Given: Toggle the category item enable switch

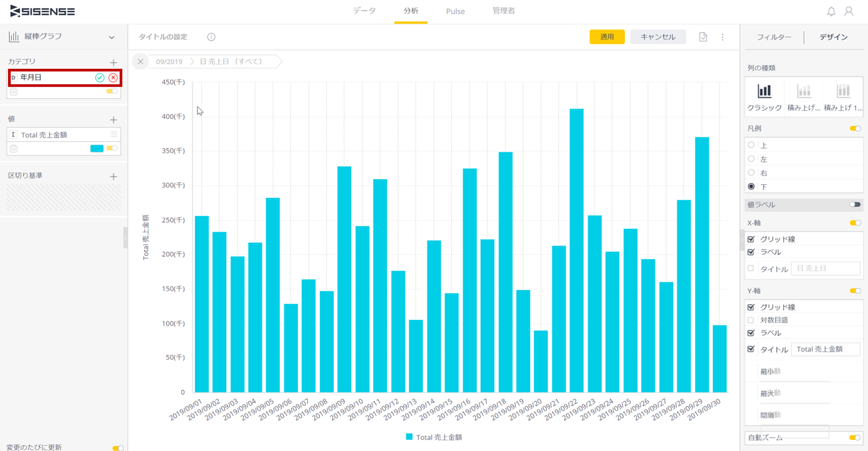Looking at the screenshot, I should 112,91.
